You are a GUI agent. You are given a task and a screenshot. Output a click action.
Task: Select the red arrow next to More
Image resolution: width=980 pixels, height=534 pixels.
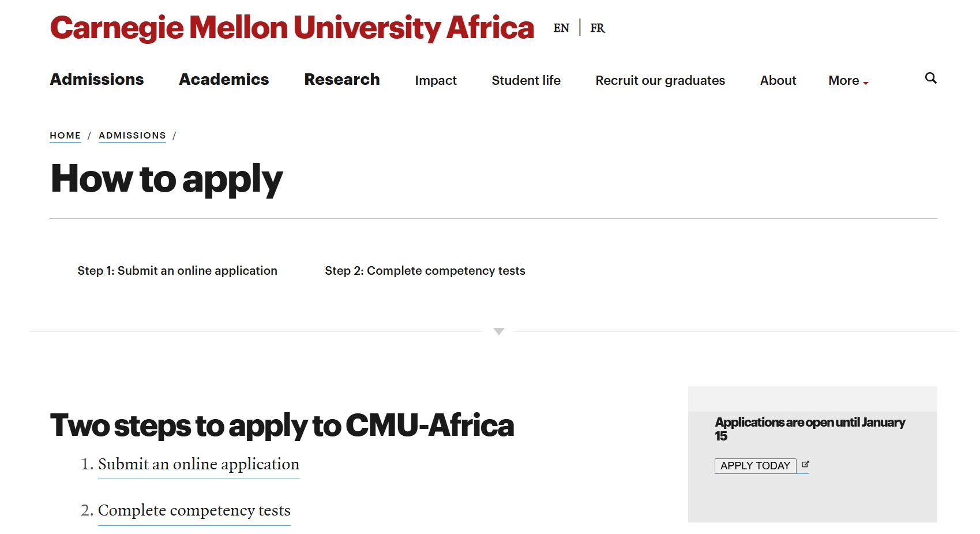click(x=866, y=83)
